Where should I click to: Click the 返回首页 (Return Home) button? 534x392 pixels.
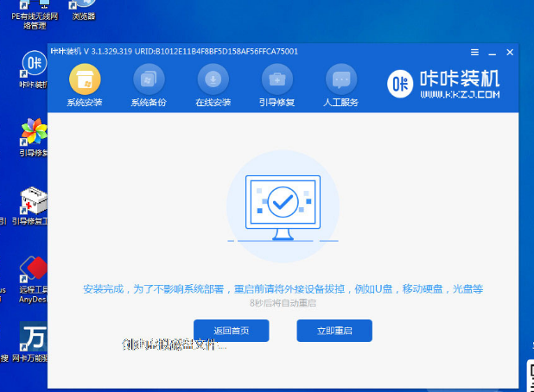(231, 331)
